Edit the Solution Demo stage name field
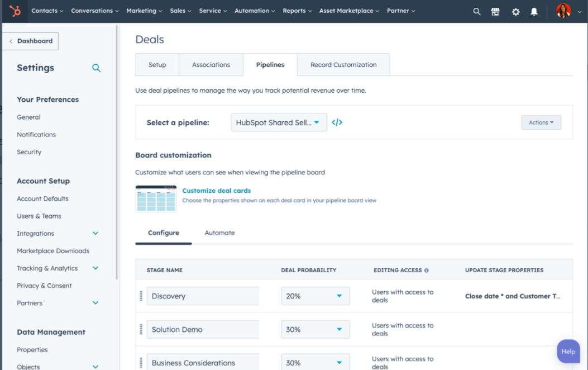Screen dimensions: 588x370 (x=203, y=329)
